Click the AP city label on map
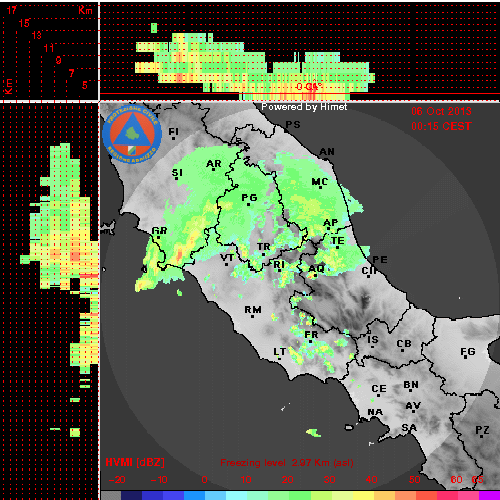 [331, 223]
